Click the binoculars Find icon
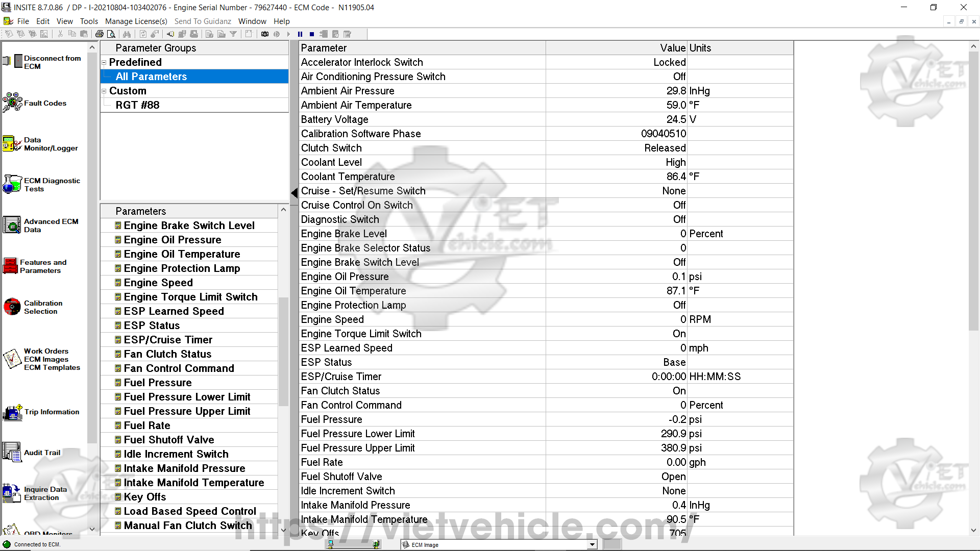The width and height of the screenshot is (980, 551). click(127, 34)
